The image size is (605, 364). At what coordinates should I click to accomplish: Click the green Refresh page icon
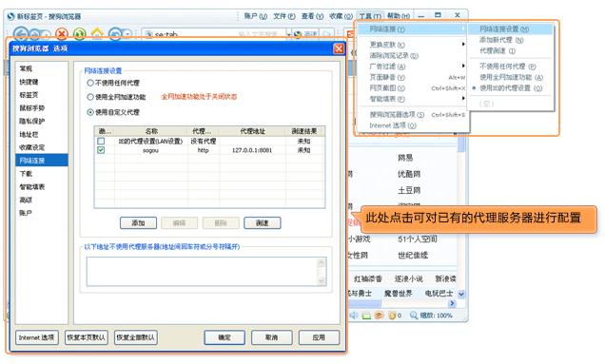79,34
